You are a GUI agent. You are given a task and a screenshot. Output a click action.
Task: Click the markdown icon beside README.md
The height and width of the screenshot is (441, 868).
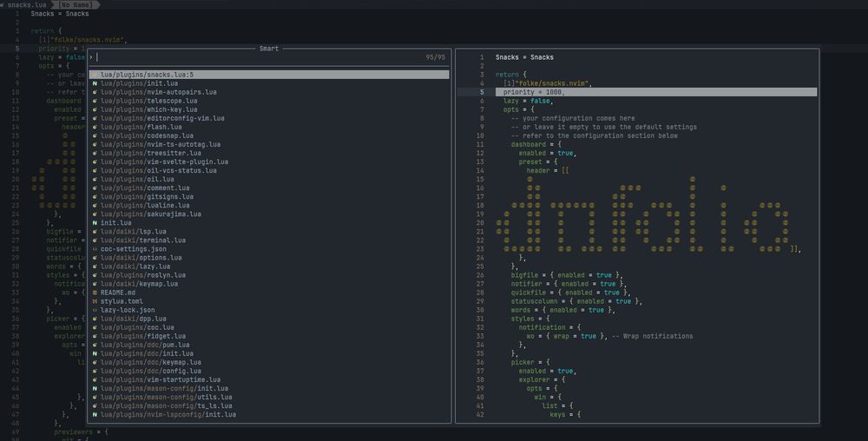pyautogui.click(x=95, y=293)
